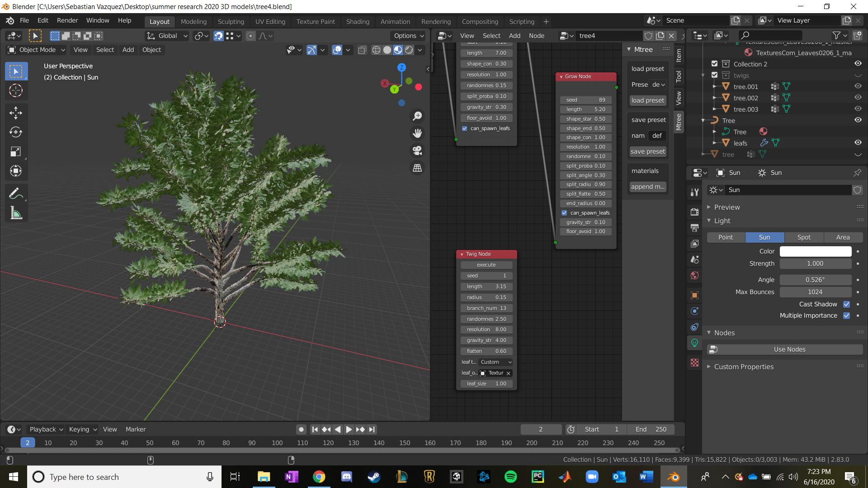This screenshot has width=868, height=488.
Task: Click the execute button on the Twig Node
Action: pyautogui.click(x=486, y=265)
